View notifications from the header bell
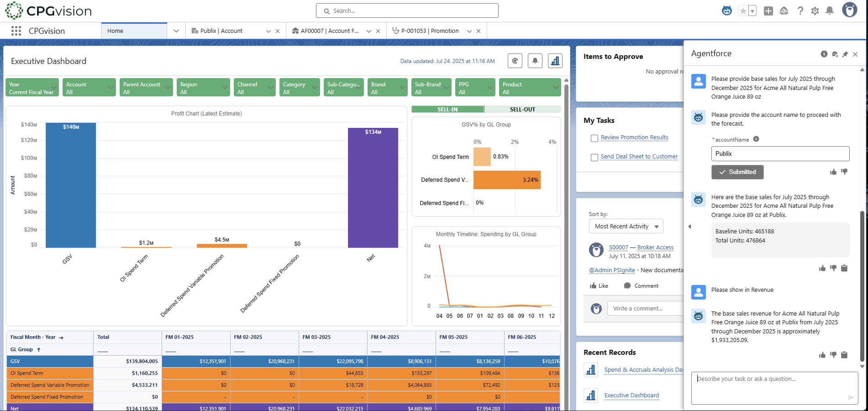 tap(830, 11)
